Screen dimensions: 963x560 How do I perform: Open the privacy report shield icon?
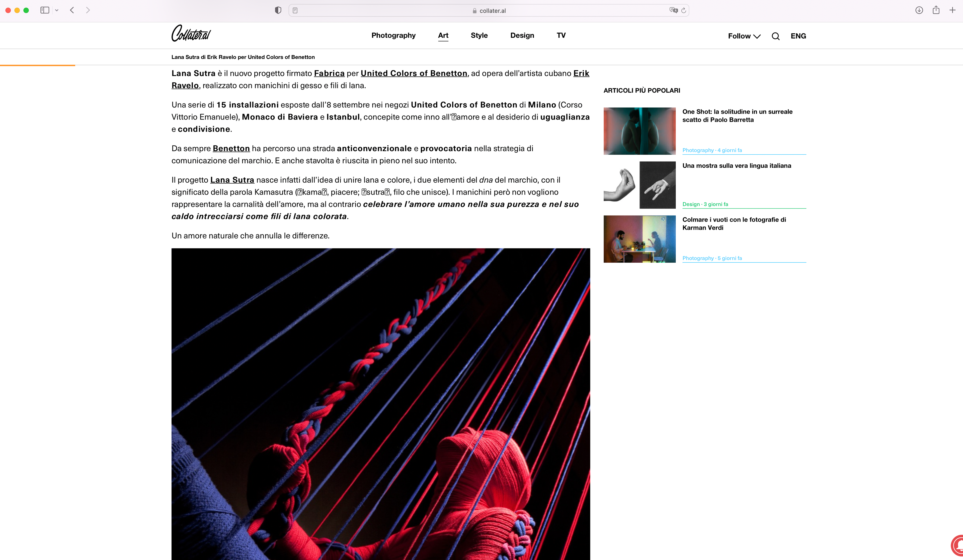[278, 10]
